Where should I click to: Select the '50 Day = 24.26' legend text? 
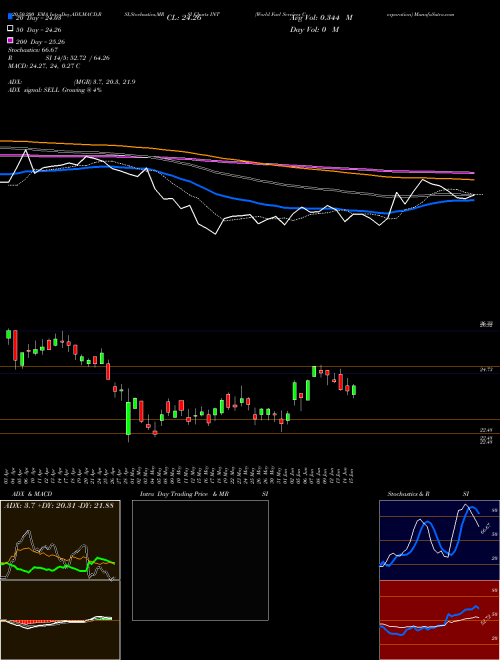[39, 29]
